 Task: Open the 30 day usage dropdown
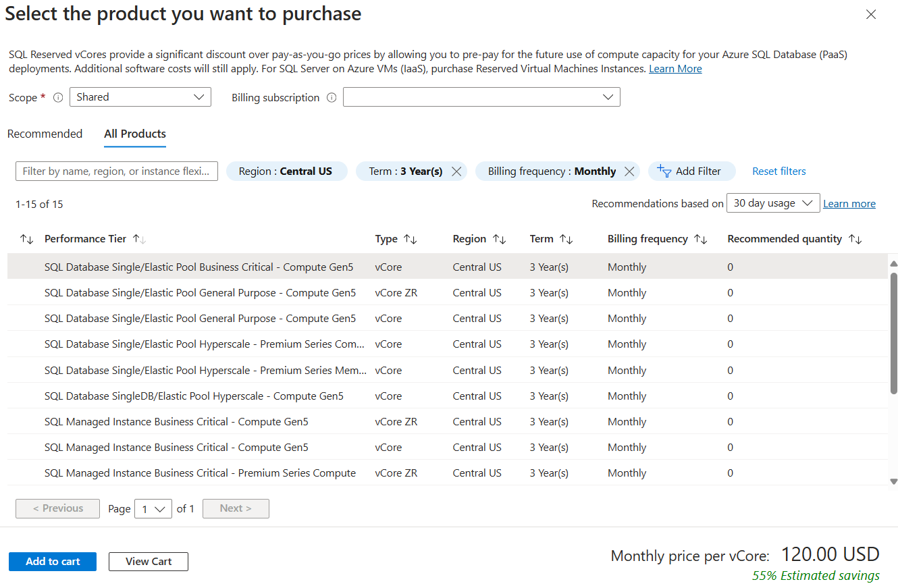772,203
